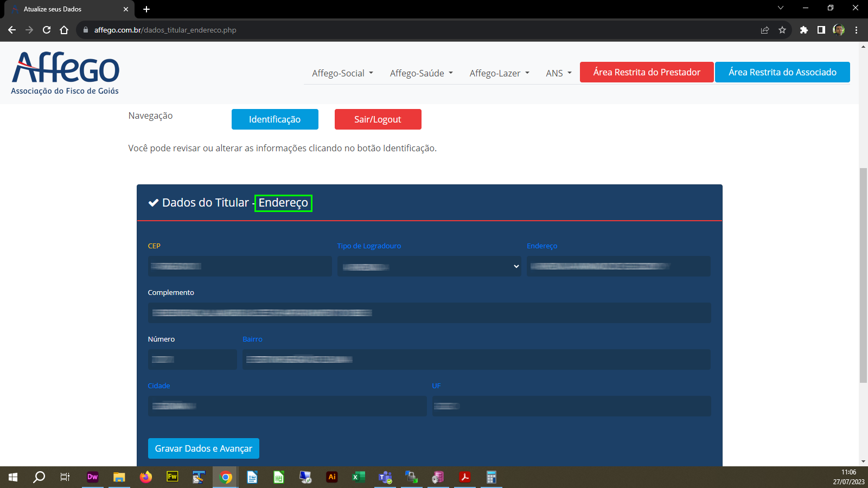868x488 pixels.
Task: Open the Affego-Lazer menu
Action: click(499, 73)
